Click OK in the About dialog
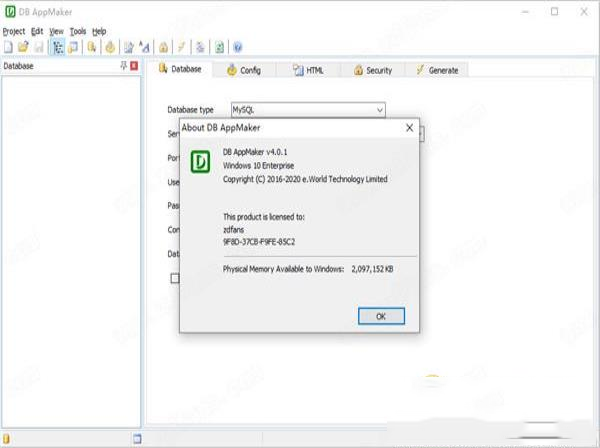The image size is (600, 448). [381, 316]
